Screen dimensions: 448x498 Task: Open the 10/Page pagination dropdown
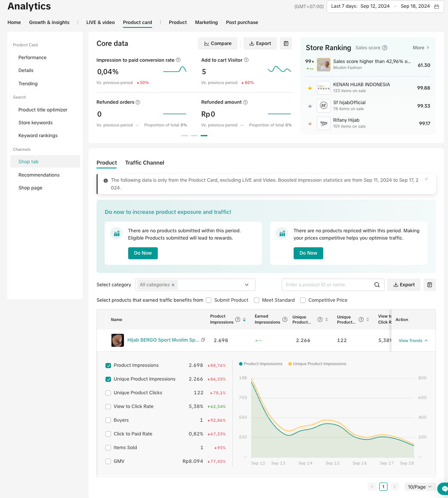420,487
